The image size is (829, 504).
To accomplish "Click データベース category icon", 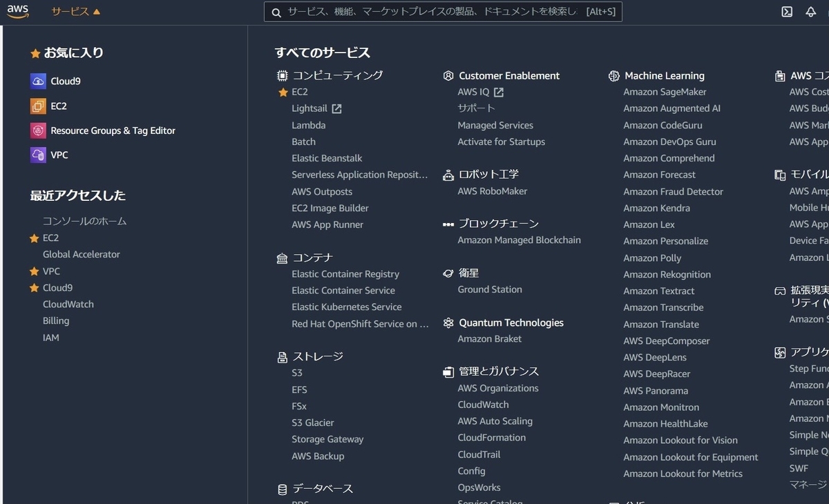I will (282, 490).
